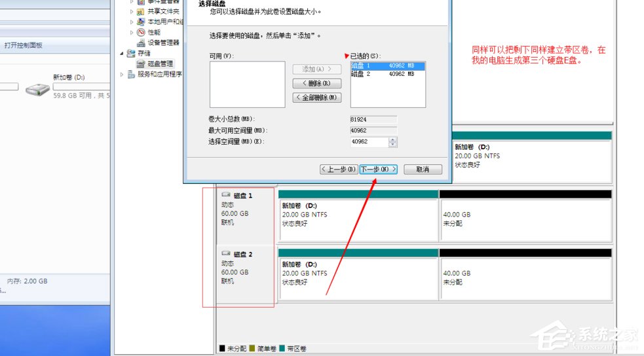644x356 pixels.
Task: Click the 全部删除 (M) button
Action: pos(316,98)
